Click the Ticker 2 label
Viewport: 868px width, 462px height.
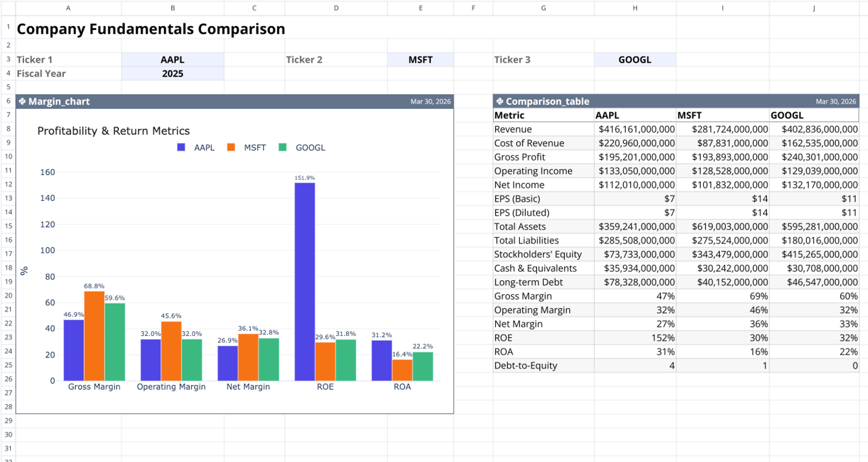tap(304, 60)
